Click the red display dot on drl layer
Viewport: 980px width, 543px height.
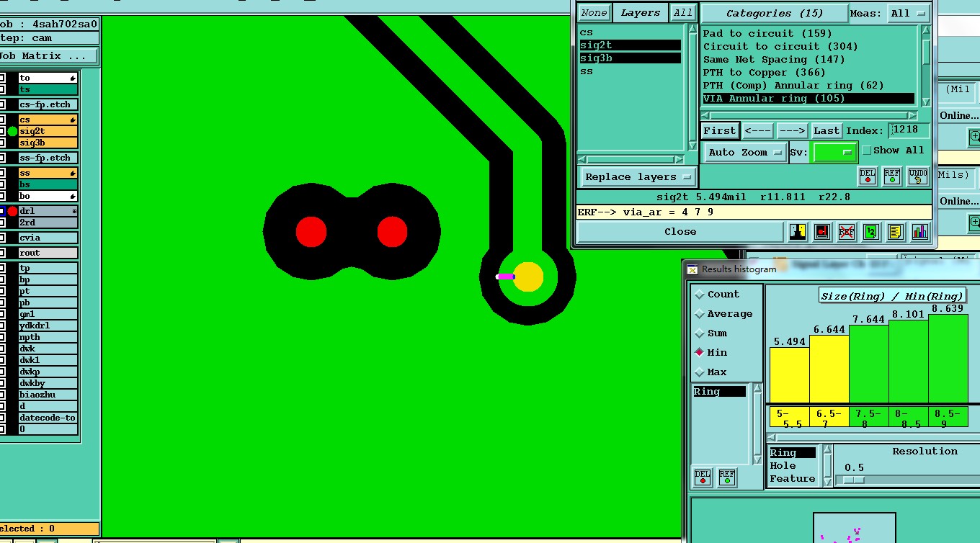[12, 211]
